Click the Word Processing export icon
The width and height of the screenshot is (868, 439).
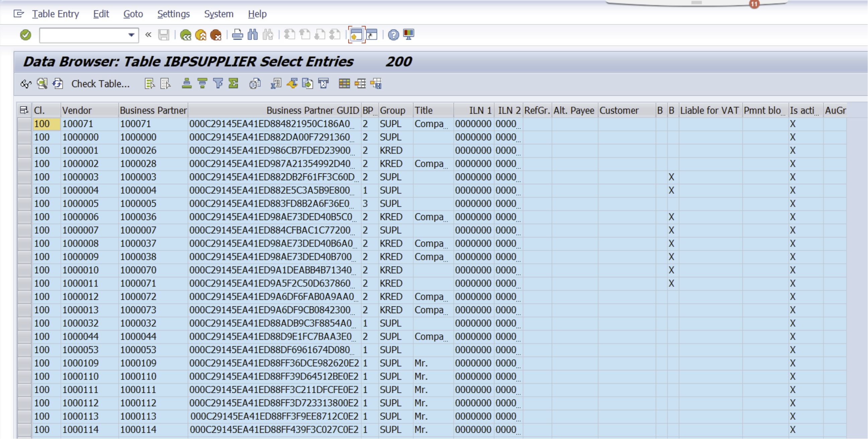point(292,84)
